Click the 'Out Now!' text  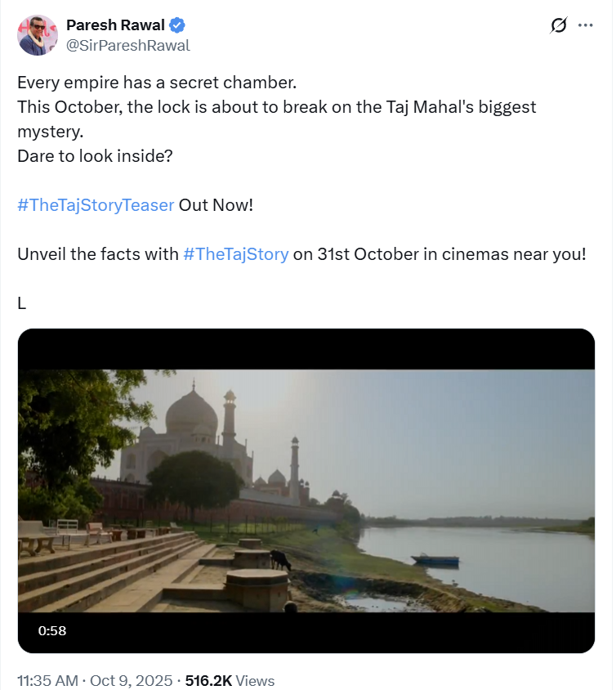click(216, 204)
